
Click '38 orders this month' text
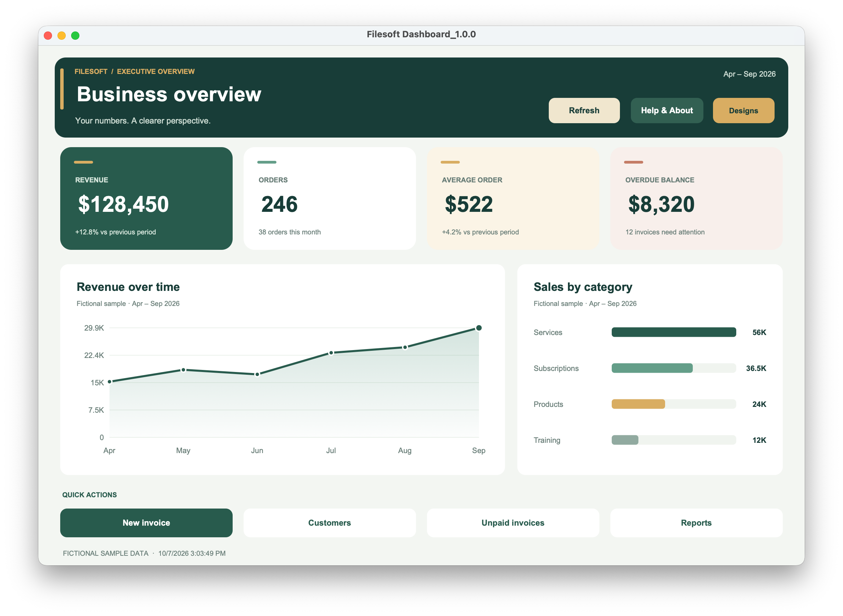click(289, 232)
